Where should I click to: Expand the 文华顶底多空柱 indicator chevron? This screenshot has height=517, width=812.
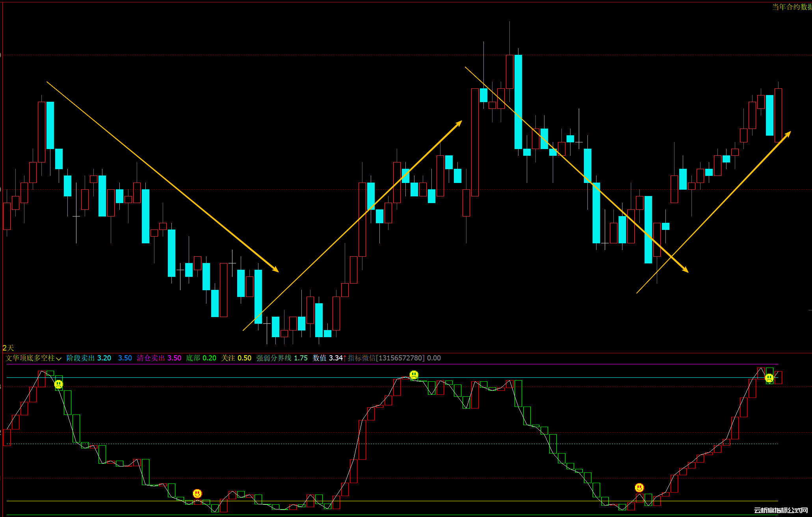coord(59,358)
